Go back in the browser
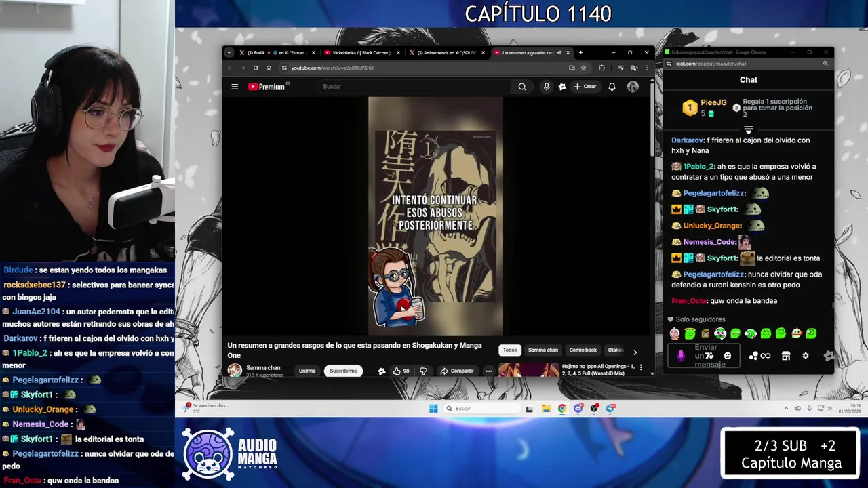868x488 pixels. (229, 68)
